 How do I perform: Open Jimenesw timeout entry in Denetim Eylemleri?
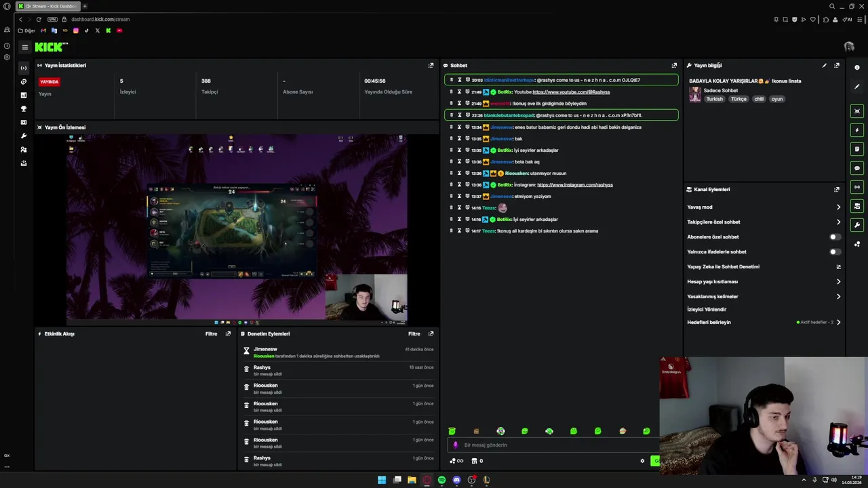pyautogui.click(x=338, y=352)
